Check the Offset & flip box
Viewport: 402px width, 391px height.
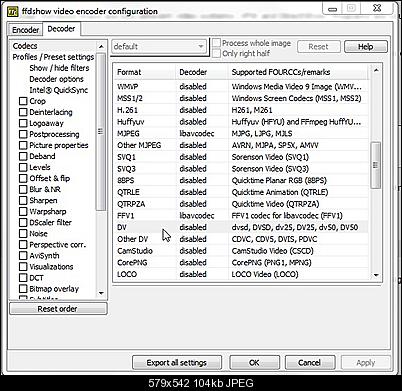23,178
